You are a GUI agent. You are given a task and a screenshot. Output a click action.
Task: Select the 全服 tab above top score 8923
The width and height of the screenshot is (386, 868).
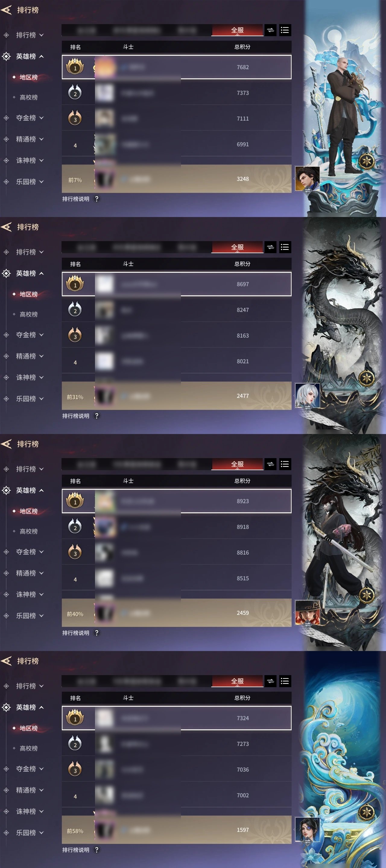click(x=237, y=464)
